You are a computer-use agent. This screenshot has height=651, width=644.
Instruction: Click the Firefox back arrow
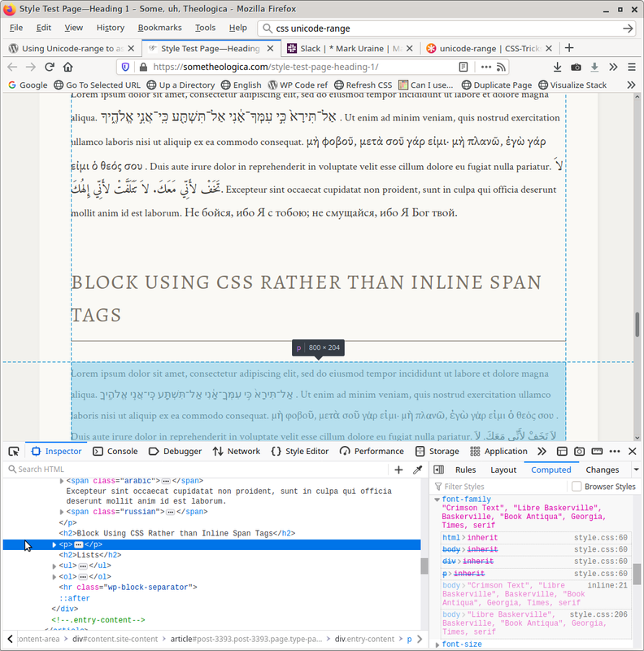point(12,67)
